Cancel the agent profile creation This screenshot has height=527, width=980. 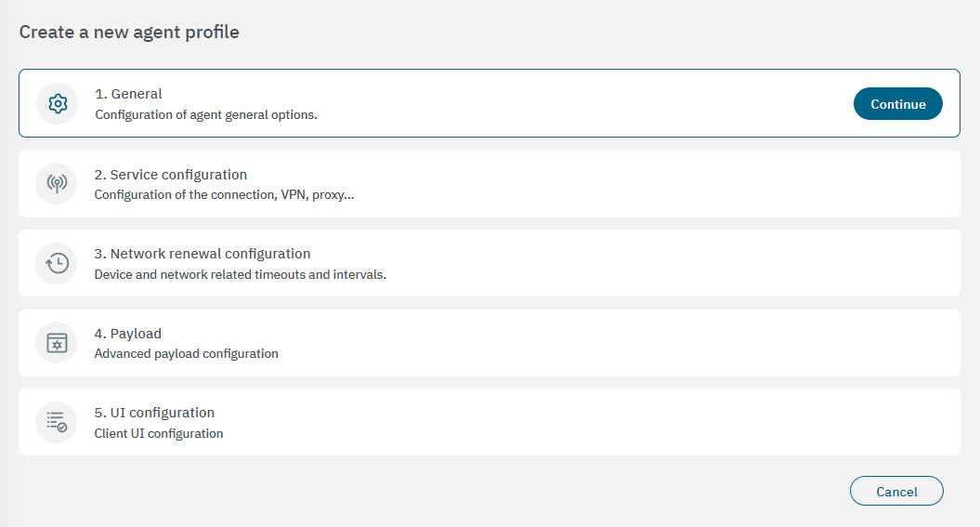[x=896, y=492]
